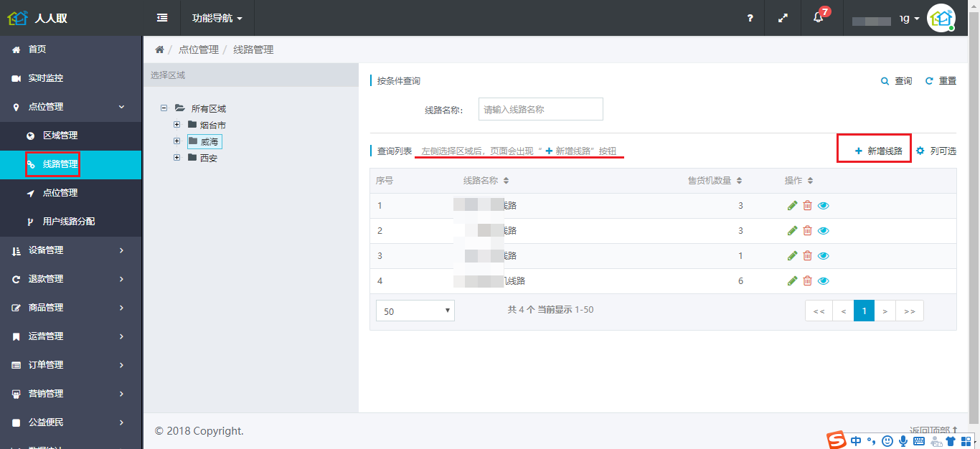Expand the 烟台市 tree node
The image size is (980, 449).
tap(176, 125)
